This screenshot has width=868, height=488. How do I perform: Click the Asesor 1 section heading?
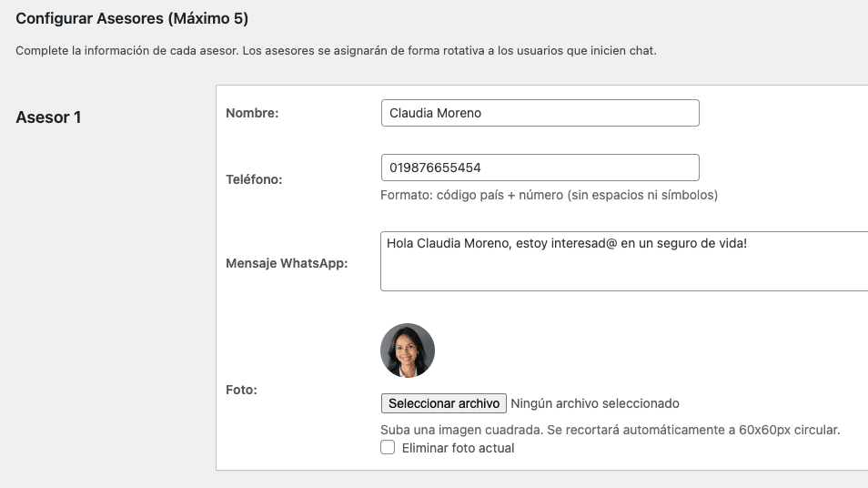[48, 117]
